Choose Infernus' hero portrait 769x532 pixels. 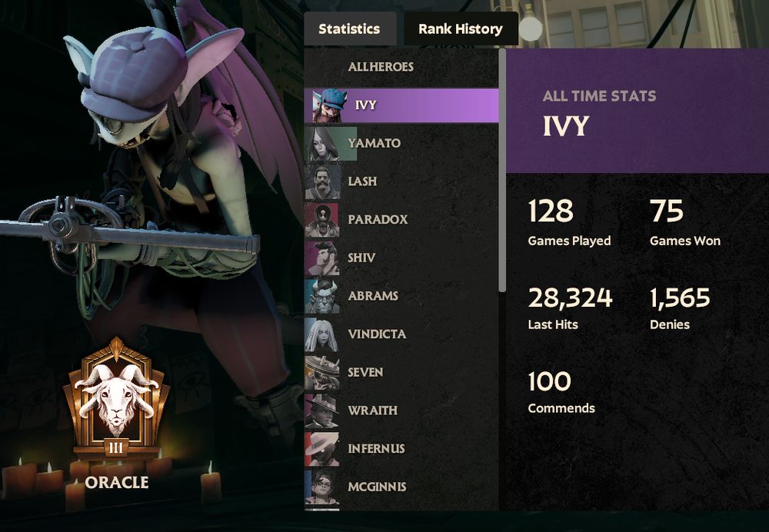[x=322, y=449]
